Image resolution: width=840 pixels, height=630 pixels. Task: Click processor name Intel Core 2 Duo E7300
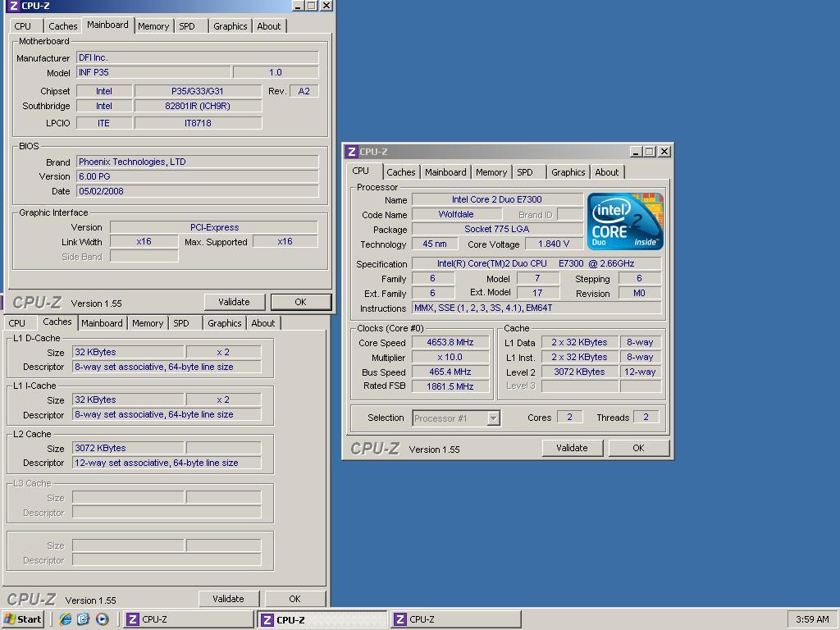(x=496, y=199)
